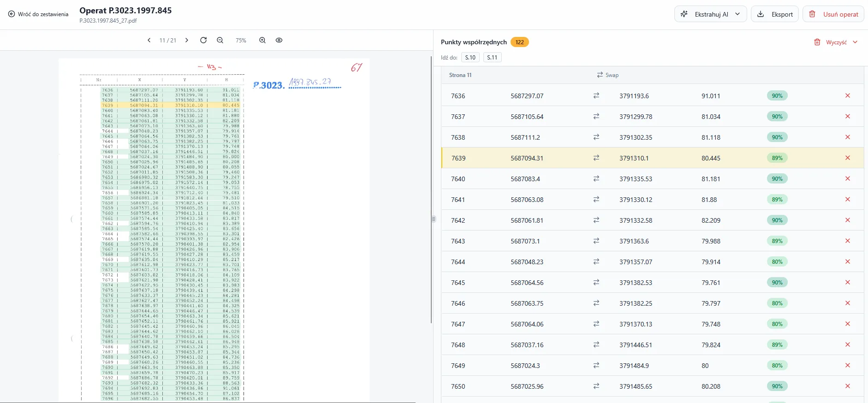Swap coordinates in row 7650
Image resolution: width=868 pixels, height=403 pixels.
click(596, 386)
